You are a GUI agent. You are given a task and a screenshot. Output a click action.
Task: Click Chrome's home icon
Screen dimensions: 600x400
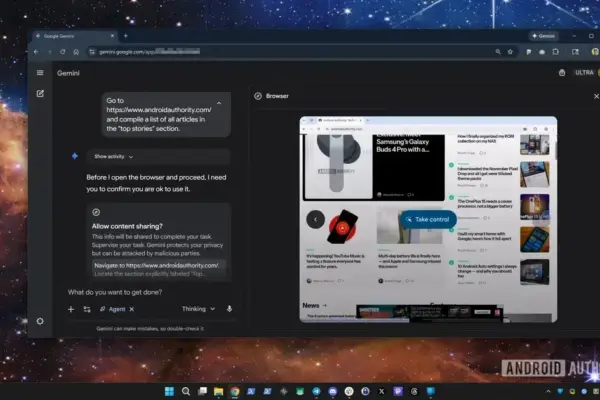pos(76,52)
